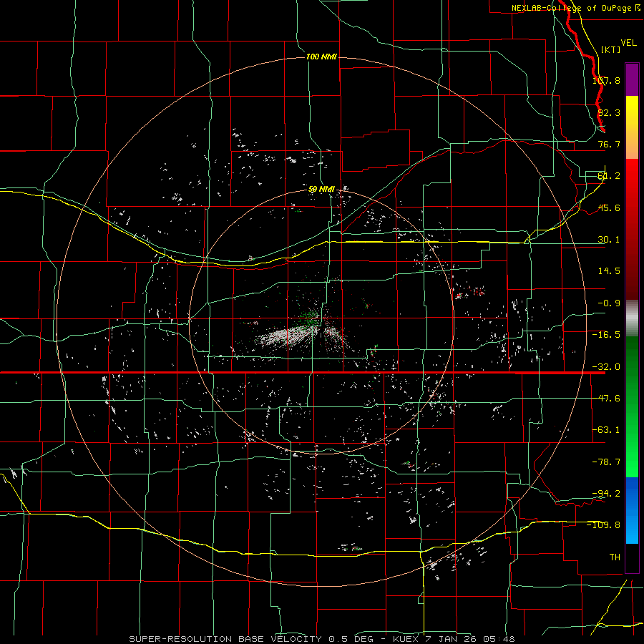Click the -78.7 velocity scale value
644x644 pixels.
coord(606,462)
